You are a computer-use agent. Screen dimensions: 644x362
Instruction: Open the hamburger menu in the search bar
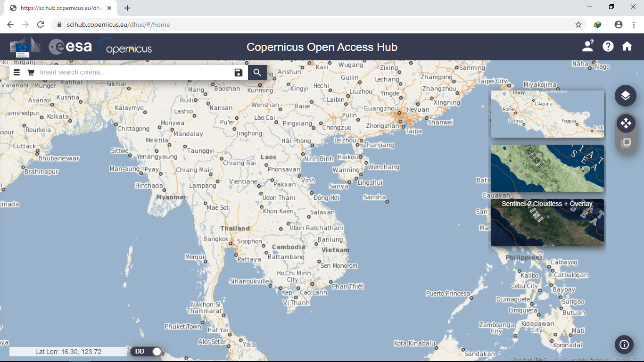pos(17,72)
